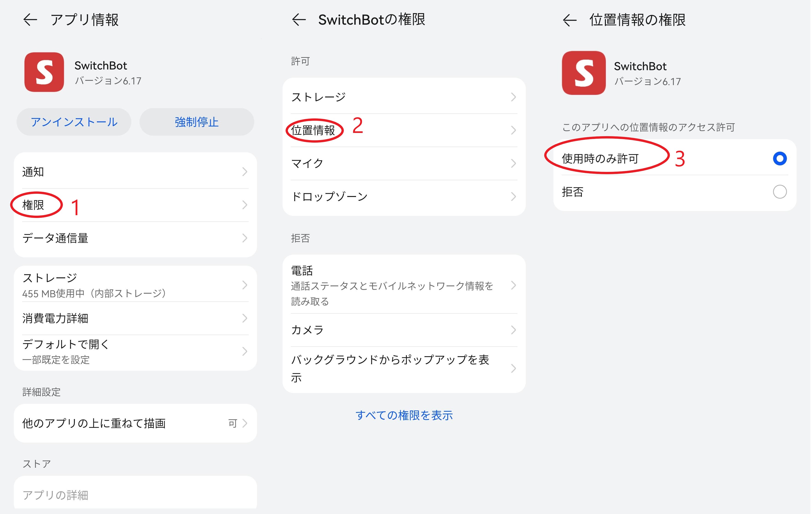The width and height of the screenshot is (812, 514).
Task: Expand chevron on デフォルトで開く row
Action: click(245, 351)
